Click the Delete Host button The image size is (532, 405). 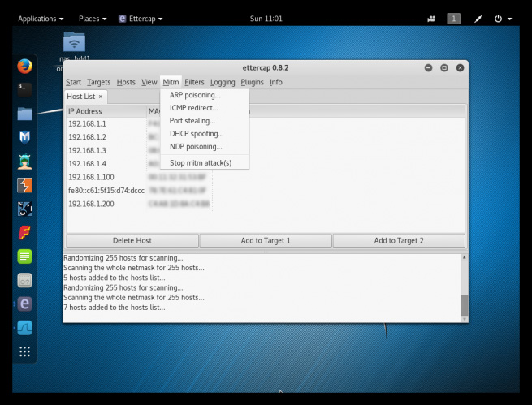click(x=132, y=240)
